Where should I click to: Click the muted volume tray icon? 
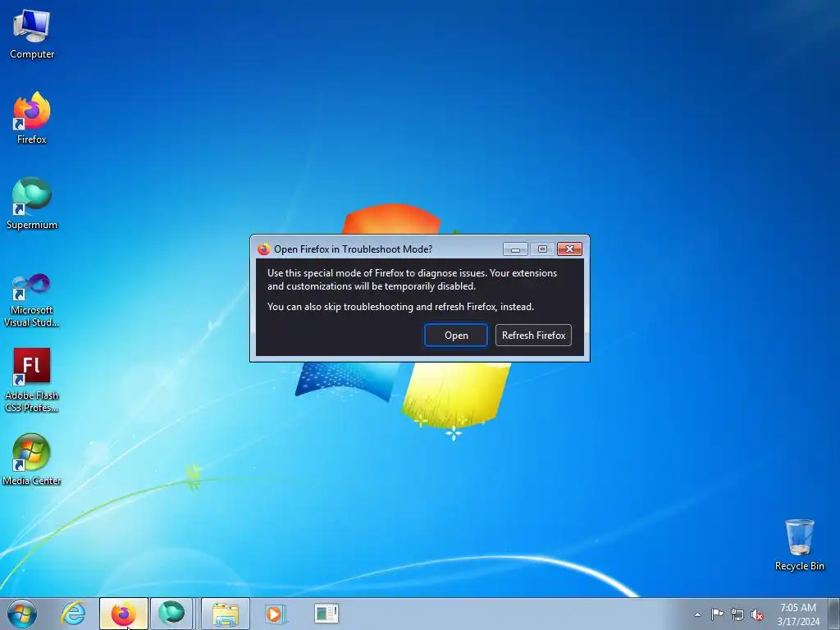click(x=757, y=614)
